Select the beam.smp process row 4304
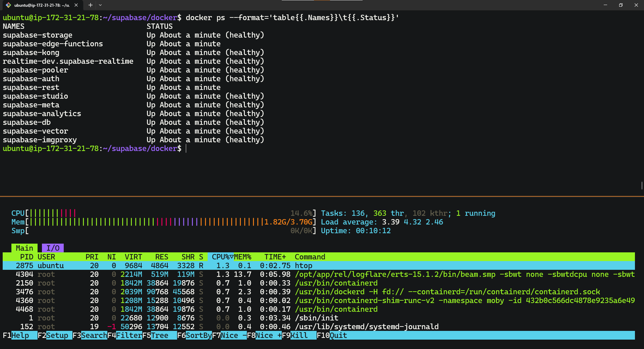Viewport: 644px width, 349px height. pos(319,274)
